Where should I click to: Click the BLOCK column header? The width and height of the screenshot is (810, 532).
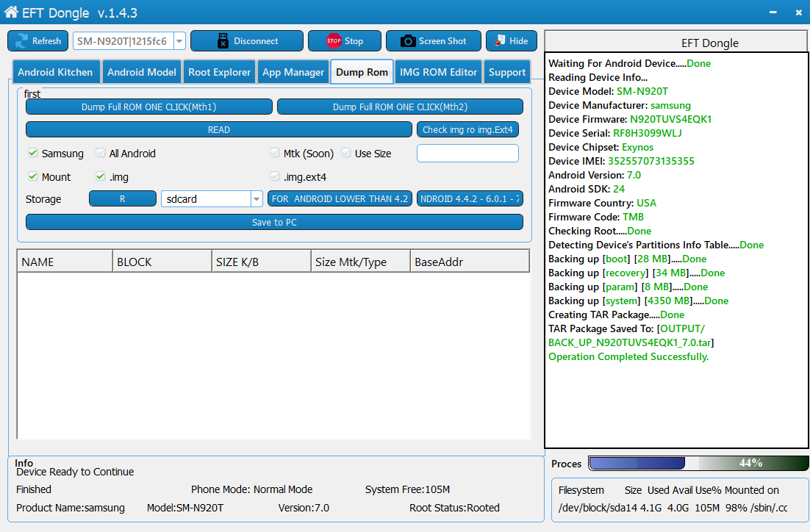pyautogui.click(x=162, y=262)
